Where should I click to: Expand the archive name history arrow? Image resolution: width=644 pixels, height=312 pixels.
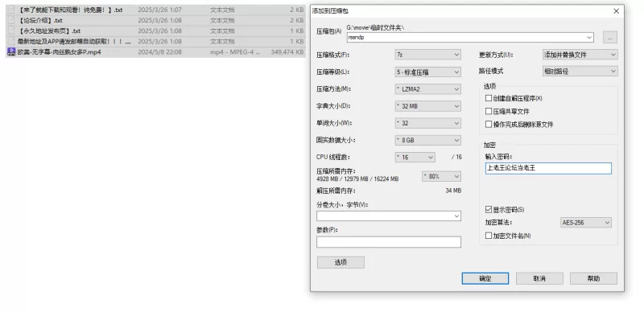(x=590, y=37)
